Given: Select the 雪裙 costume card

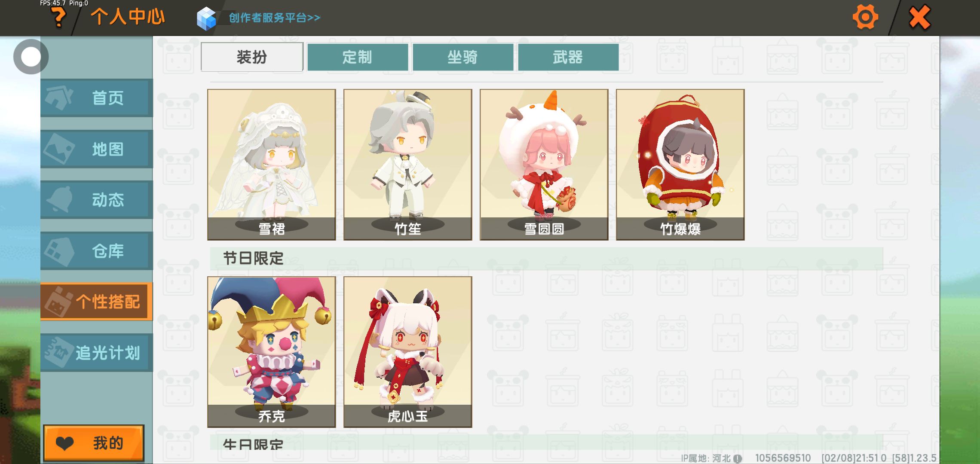Looking at the screenshot, I should pyautogui.click(x=272, y=165).
